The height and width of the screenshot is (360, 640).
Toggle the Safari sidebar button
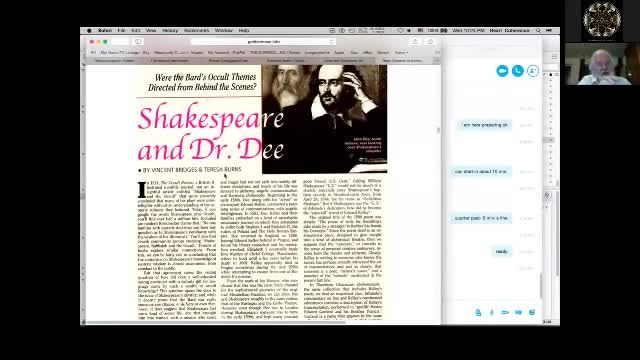[138, 42]
